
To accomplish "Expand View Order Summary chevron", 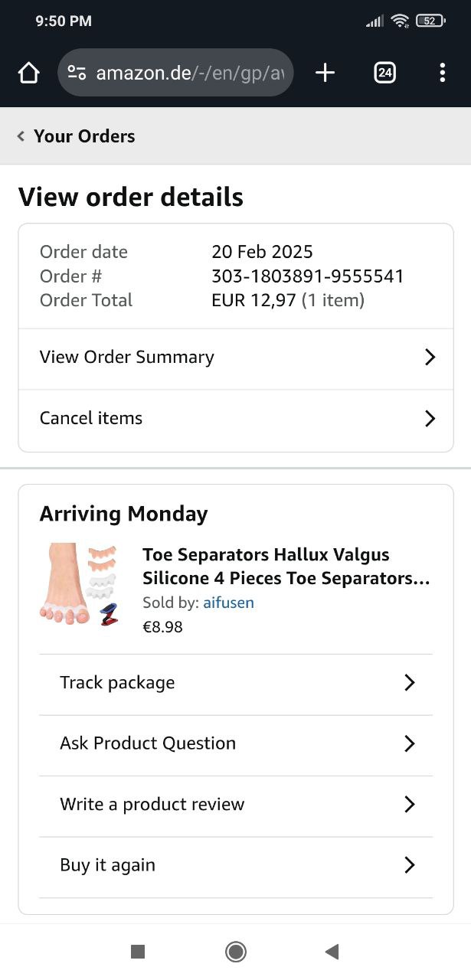I will pos(430,358).
